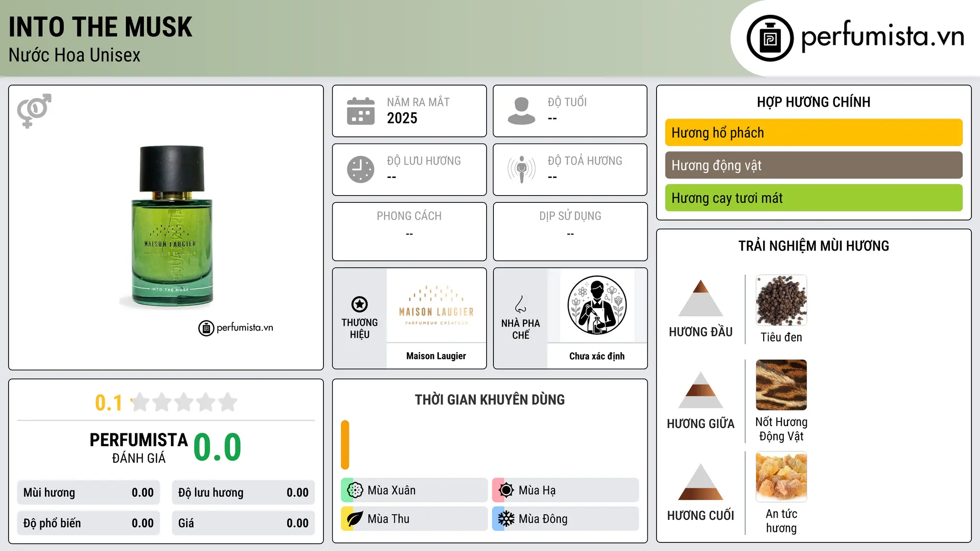The height and width of the screenshot is (551, 980).
Task: Click the Perfumista Đánh giá label
Action: tap(139, 448)
